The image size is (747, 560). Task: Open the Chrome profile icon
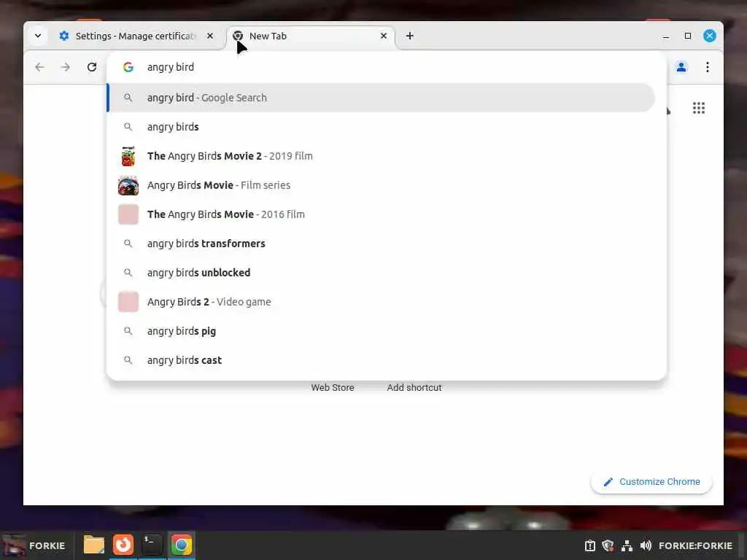click(681, 67)
